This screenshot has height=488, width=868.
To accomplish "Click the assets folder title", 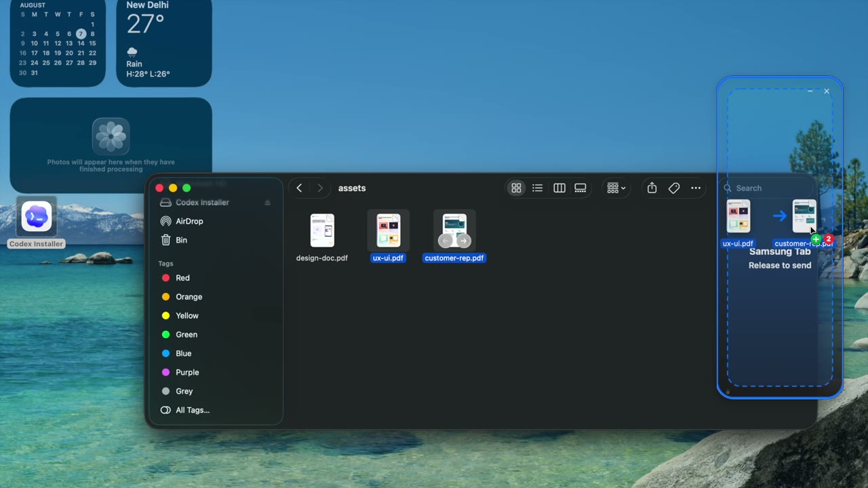I will pyautogui.click(x=352, y=188).
